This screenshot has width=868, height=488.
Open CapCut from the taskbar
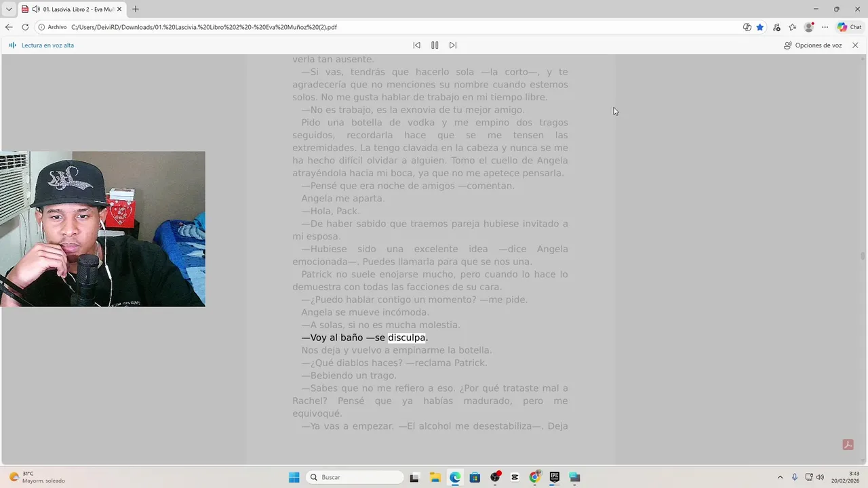[x=515, y=477]
